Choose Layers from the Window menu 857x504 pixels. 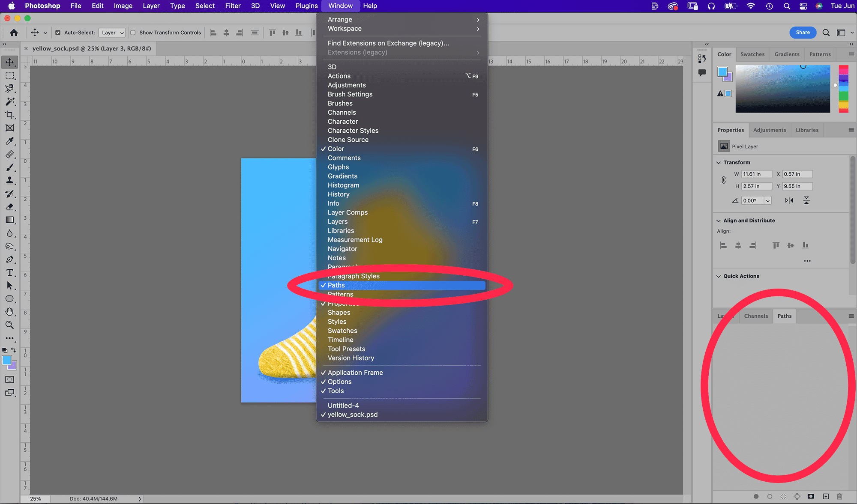(338, 222)
